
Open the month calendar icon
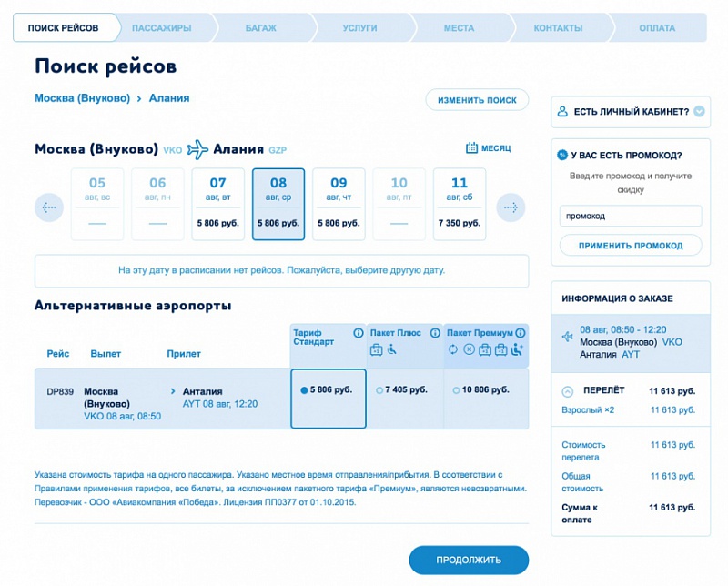point(471,147)
